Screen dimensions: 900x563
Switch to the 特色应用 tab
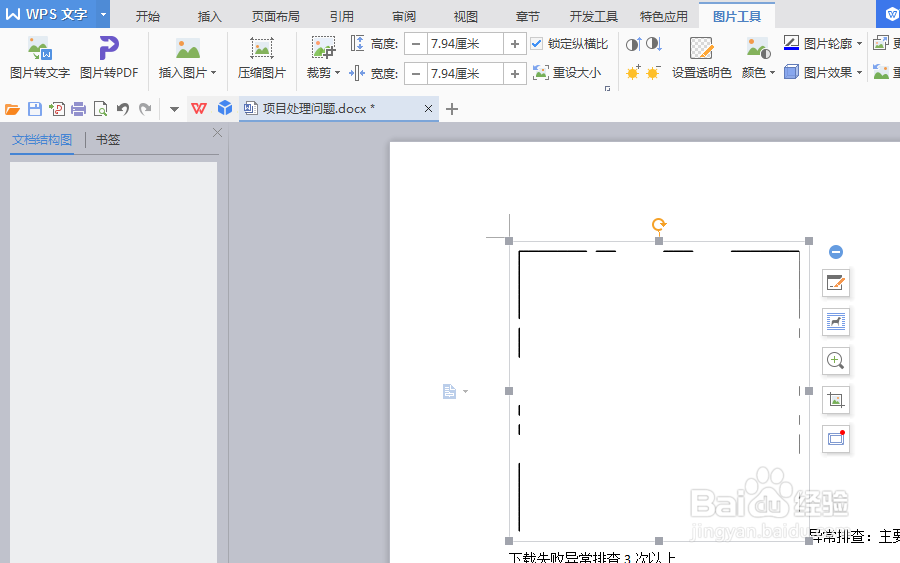coord(664,16)
